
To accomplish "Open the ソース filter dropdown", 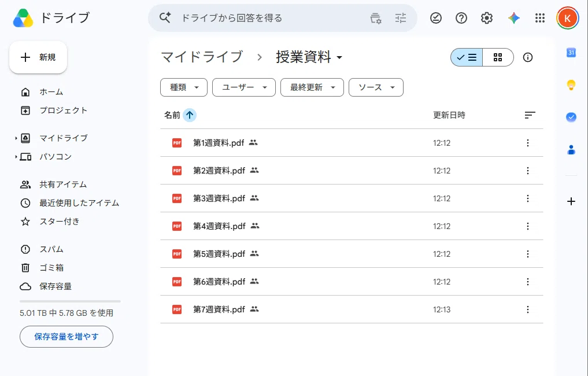I will (376, 87).
